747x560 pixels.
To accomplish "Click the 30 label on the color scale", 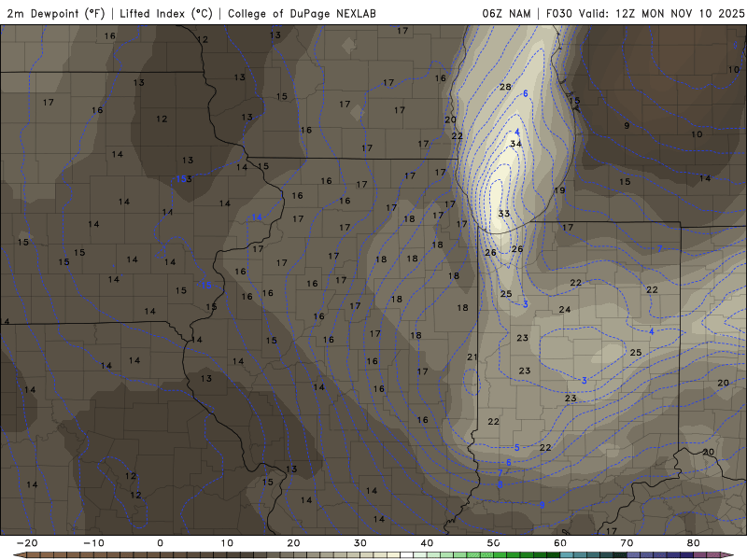I will [360, 543].
